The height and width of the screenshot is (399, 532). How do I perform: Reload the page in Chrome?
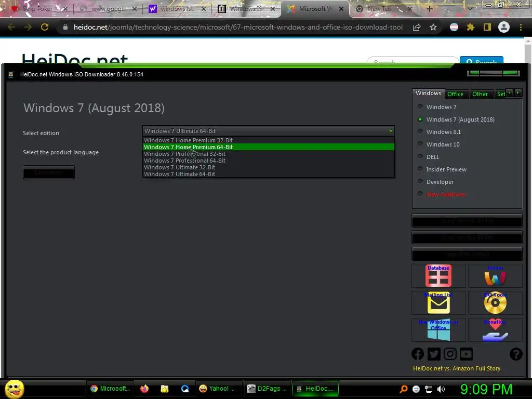[x=45, y=27]
